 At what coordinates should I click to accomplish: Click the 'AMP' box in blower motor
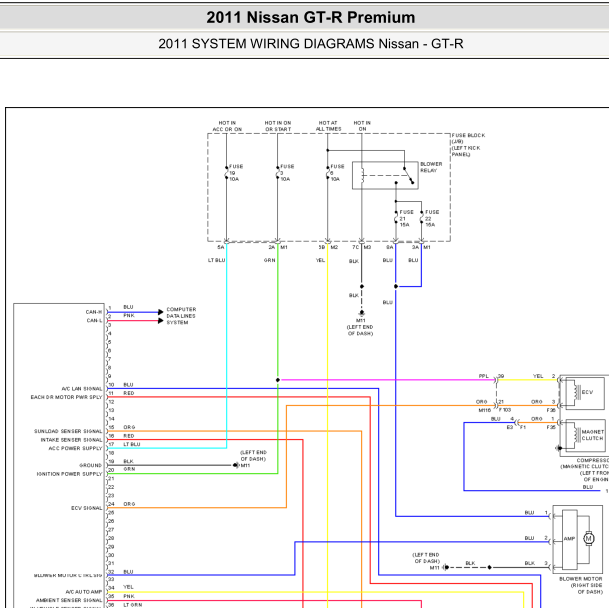click(569, 538)
